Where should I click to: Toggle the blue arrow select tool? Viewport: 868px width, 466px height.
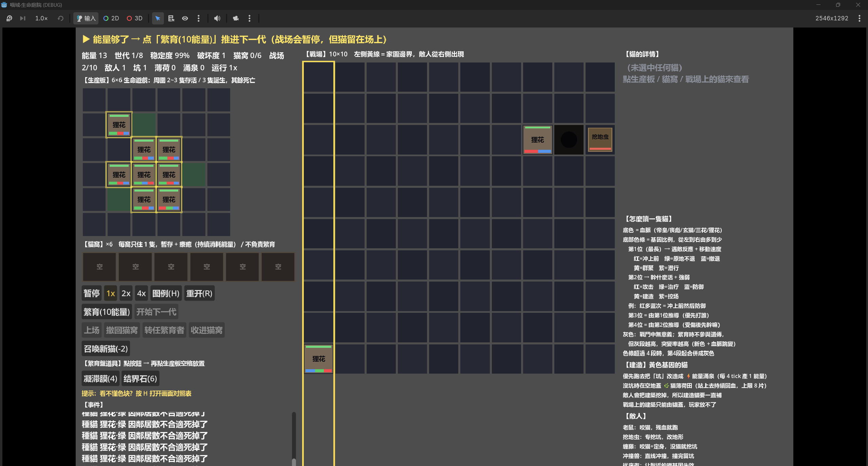pyautogui.click(x=158, y=18)
